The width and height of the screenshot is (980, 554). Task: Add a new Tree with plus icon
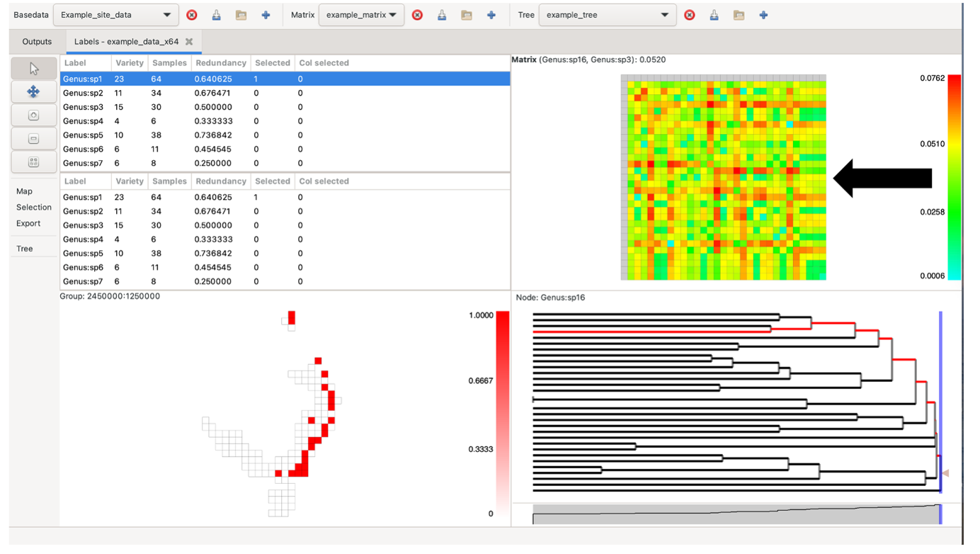tap(763, 15)
